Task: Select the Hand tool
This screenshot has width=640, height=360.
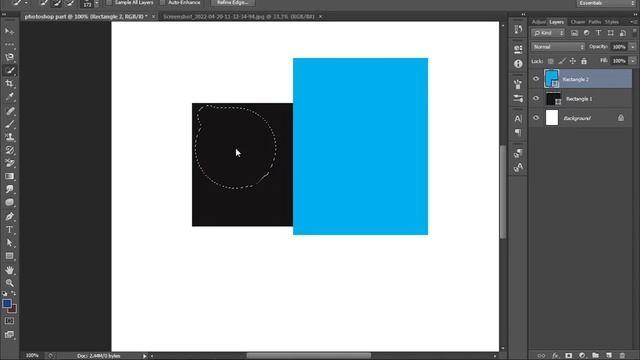Action: 9,270
